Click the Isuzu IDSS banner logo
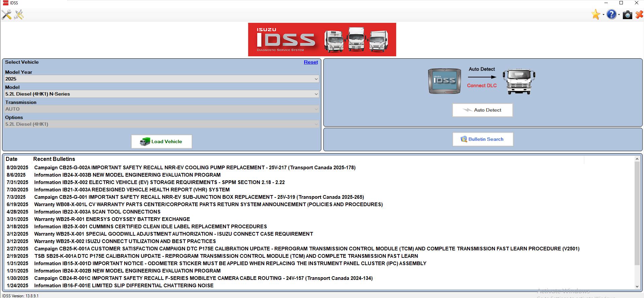Viewport: 644px width, 298px height. pos(322,40)
